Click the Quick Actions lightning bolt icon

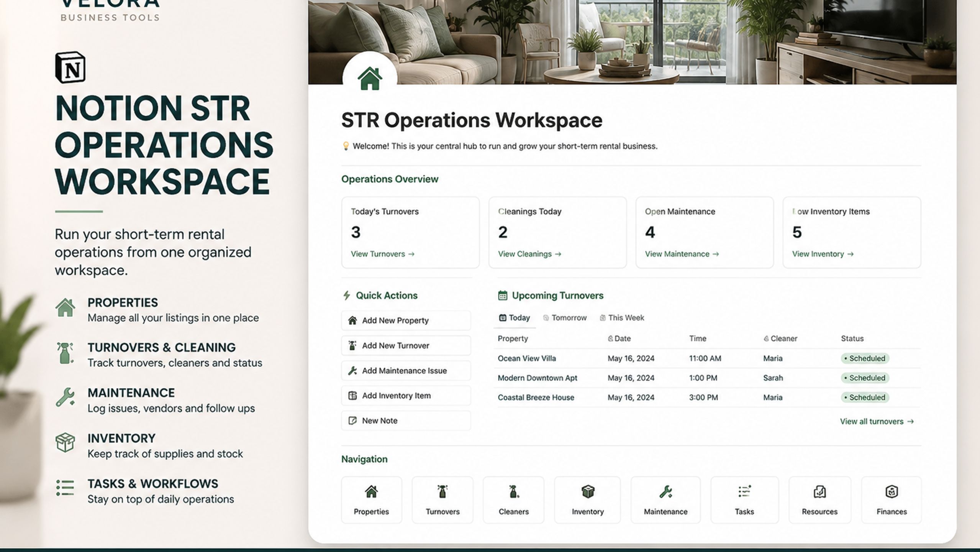click(347, 296)
